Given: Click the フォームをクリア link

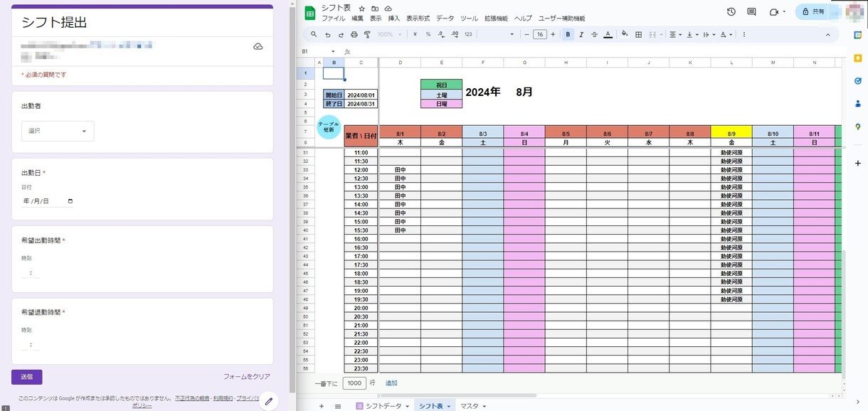Looking at the screenshot, I should [246, 377].
